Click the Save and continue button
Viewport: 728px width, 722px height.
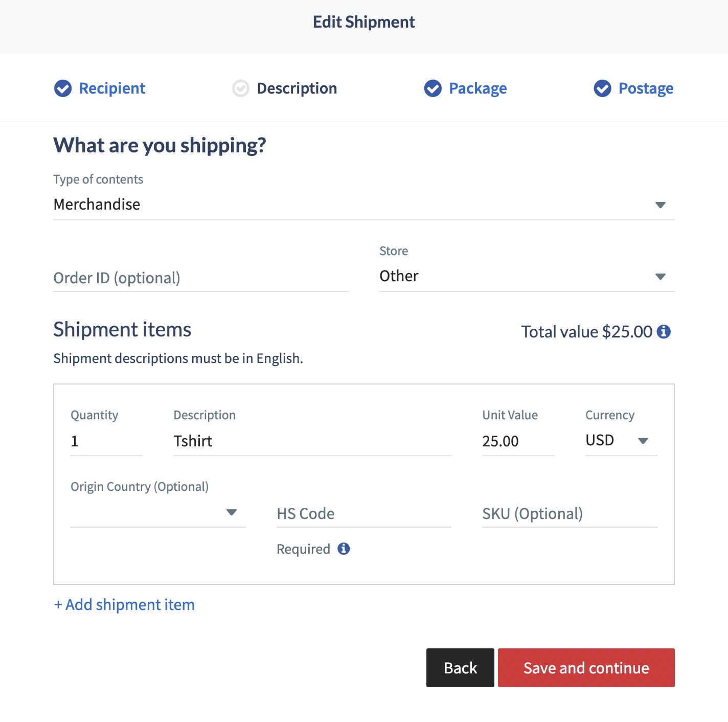click(x=585, y=667)
